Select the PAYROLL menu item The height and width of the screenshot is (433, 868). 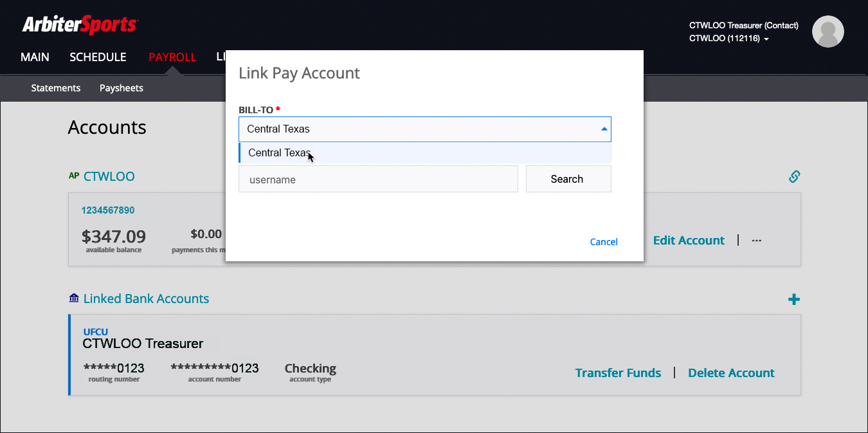[x=172, y=57]
